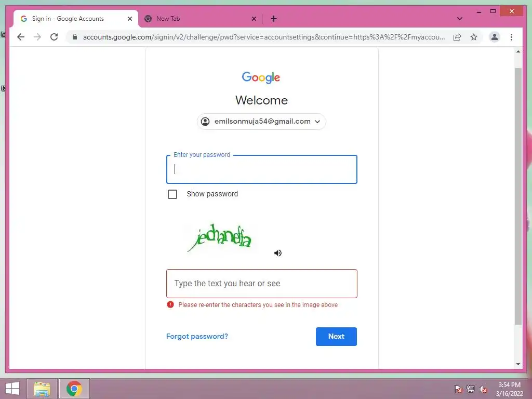Open File Explorer from taskbar
This screenshot has width=532, height=399.
[42, 389]
